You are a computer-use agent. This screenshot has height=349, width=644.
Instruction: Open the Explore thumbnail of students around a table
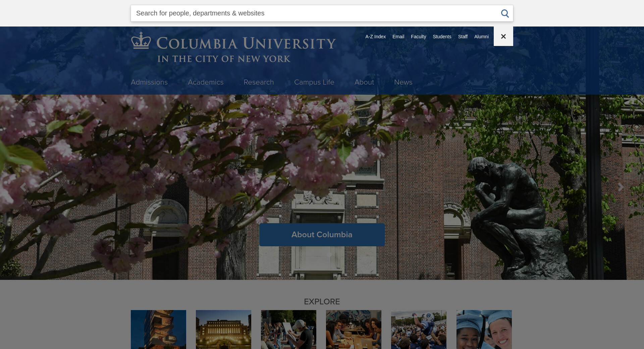354,330
